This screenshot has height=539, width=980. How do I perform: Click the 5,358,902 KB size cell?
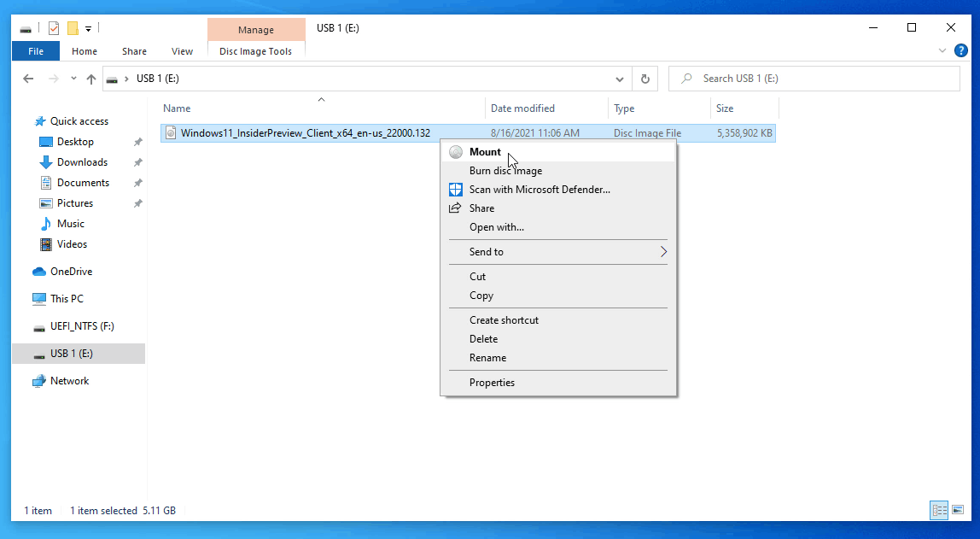coord(744,132)
